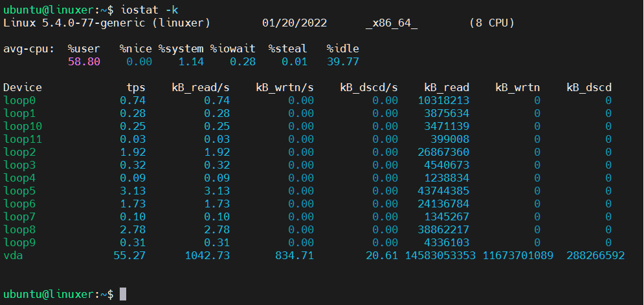
Task: Click the vda kB_dscd/s value 20.61
Action: tap(382, 256)
